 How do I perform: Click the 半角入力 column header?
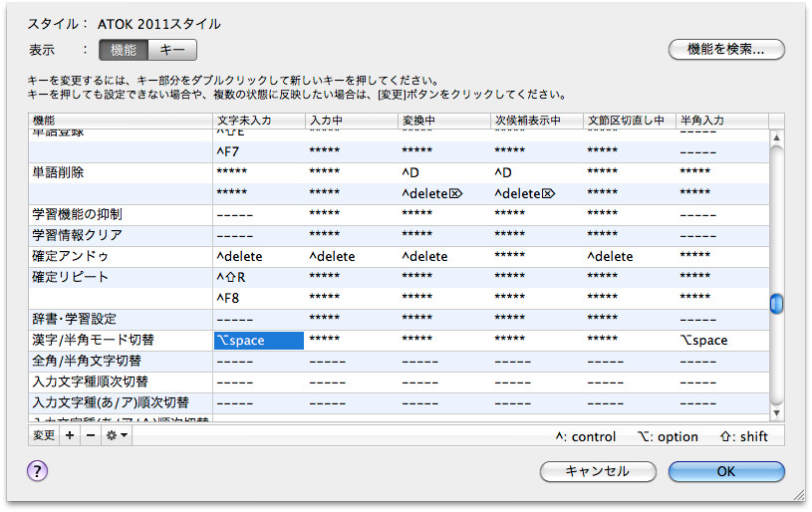click(x=722, y=121)
